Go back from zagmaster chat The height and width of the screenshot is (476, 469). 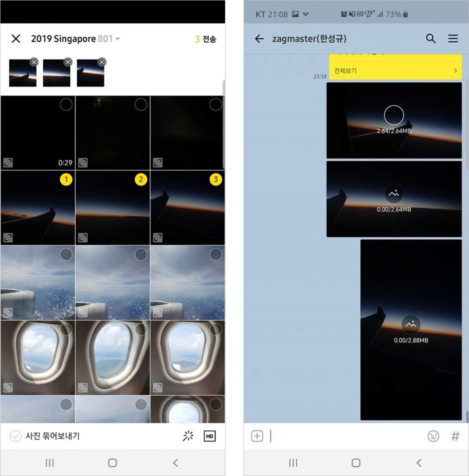click(x=259, y=39)
